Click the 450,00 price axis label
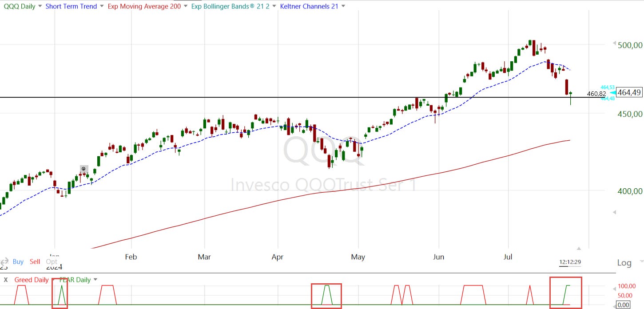Image resolution: width=644 pixels, height=309 pixels. [x=631, y=114]
